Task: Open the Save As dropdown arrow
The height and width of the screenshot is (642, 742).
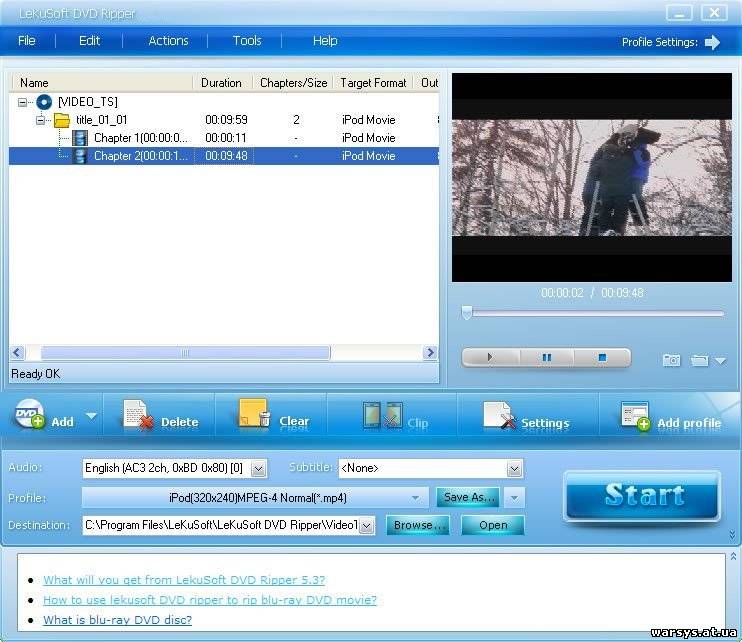Action: click(514, 498)
